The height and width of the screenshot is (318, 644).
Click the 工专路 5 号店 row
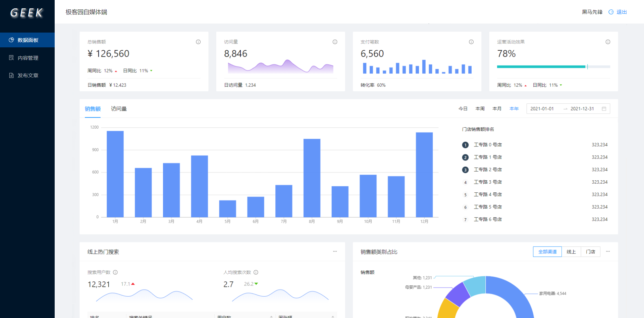[535, 207]
